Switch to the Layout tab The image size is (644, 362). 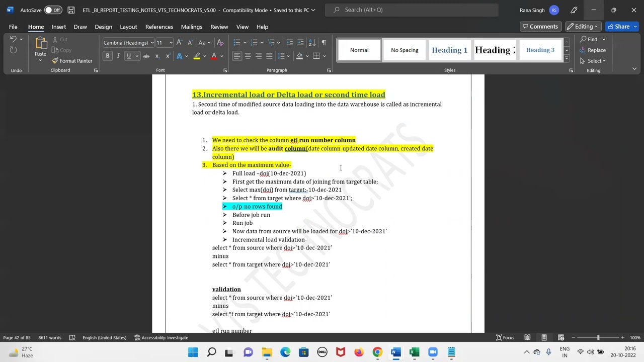[x=128, y=27]
